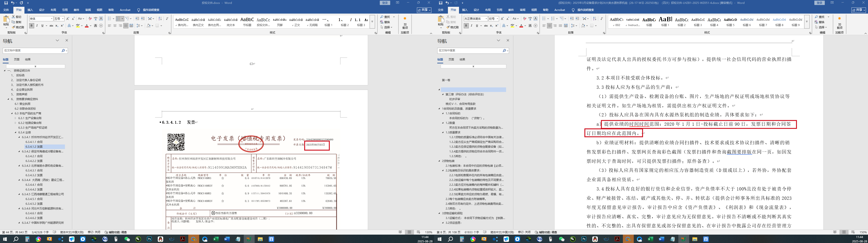Screen dimensions: 868x243
Task: Decrease paragraph indent in 投标文件 window
Action: (x=137, y=19)
